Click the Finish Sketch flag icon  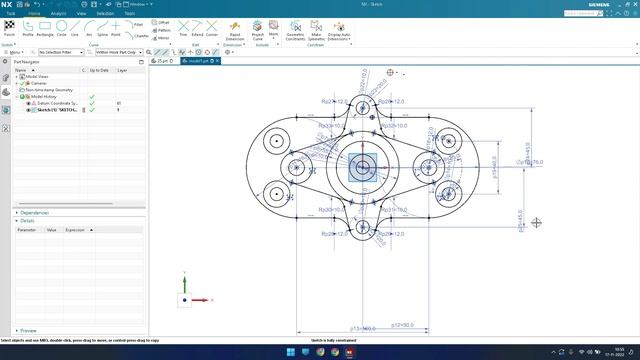click(9, 27)
